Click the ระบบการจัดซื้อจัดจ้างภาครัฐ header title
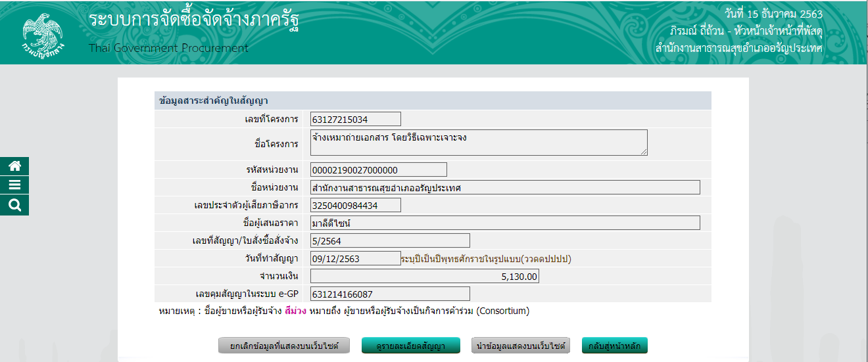 tap(197, 21)
